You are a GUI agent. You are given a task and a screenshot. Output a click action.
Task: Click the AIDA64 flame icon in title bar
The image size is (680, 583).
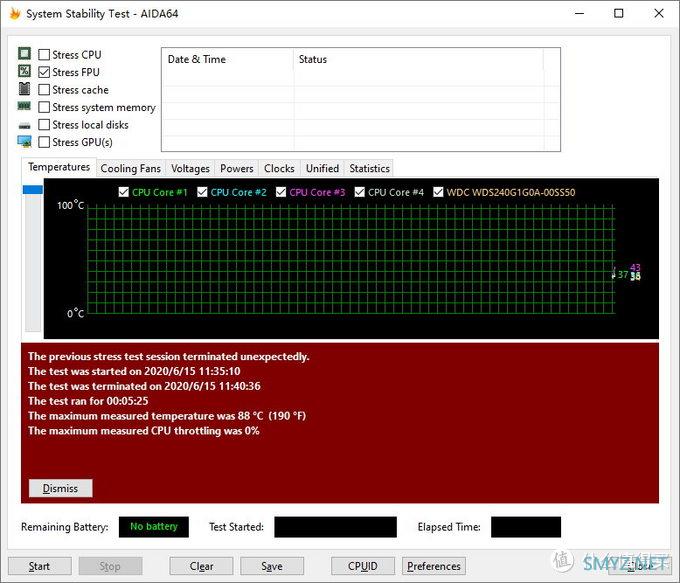tap(15, 14)
